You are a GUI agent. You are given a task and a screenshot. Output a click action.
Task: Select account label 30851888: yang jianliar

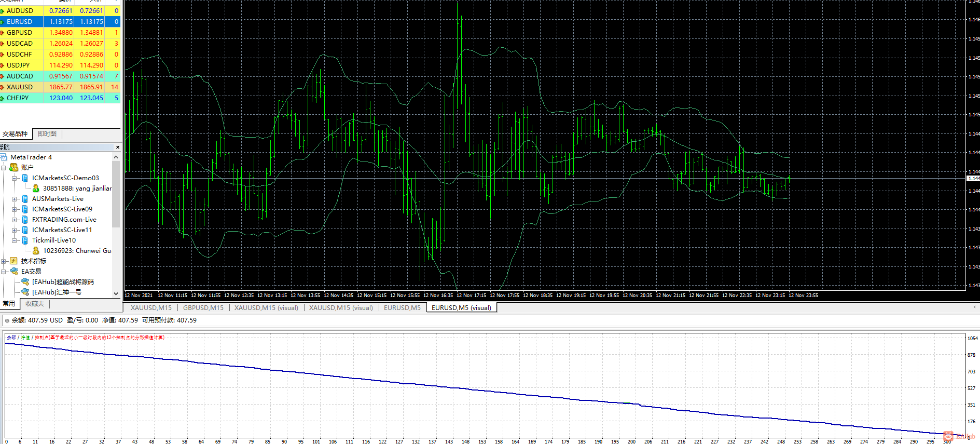tap(77, 189)
